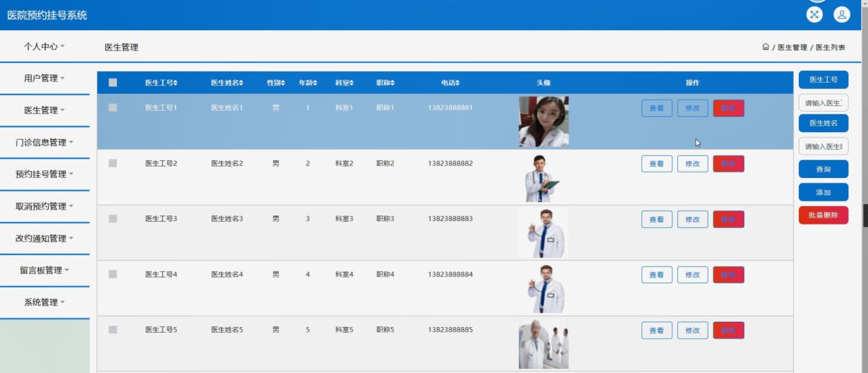Sort by 科室 column header
Viewport: 868px width, 373px height.
point(344,83)
